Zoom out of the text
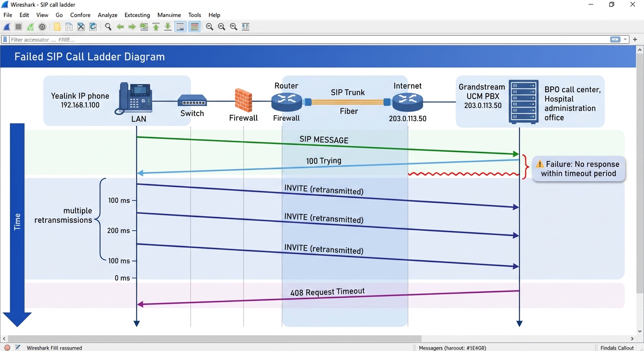Image resolution: width=644 pixels, height=351 pixels. point(222,27)
